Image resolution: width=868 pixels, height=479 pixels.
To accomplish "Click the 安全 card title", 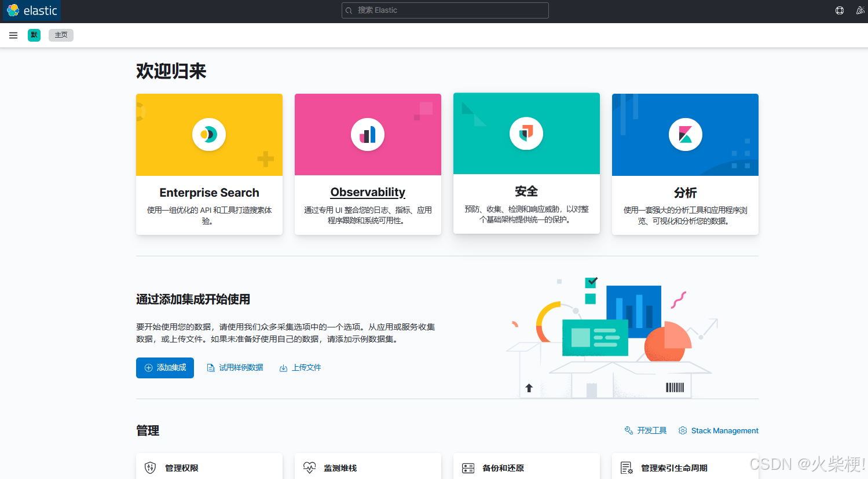I will 526,191.
